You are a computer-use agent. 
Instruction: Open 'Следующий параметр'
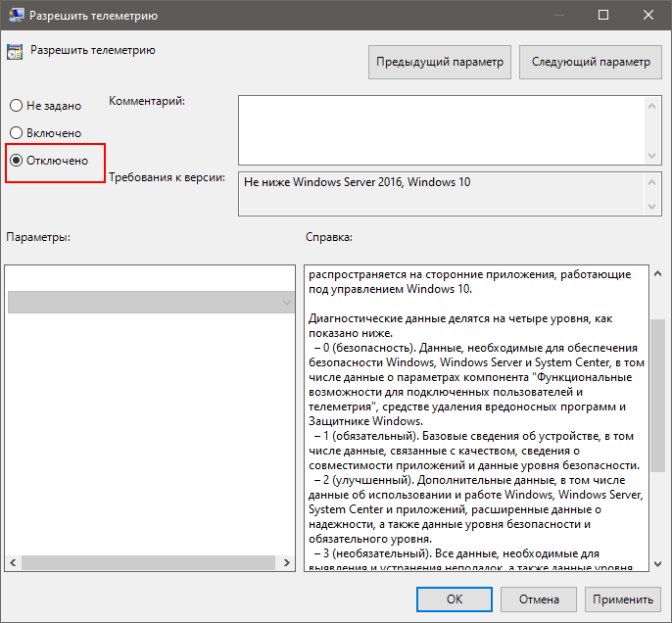click(590, 62)
